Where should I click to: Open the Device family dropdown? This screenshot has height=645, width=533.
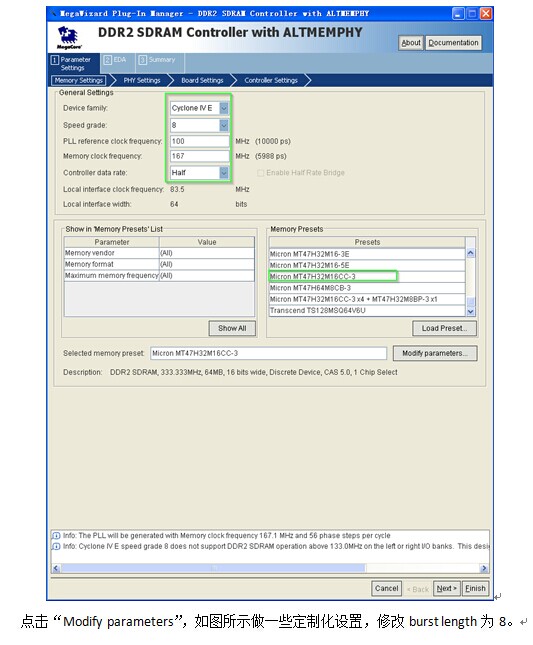pyautogui.click(x=224, y=108)
